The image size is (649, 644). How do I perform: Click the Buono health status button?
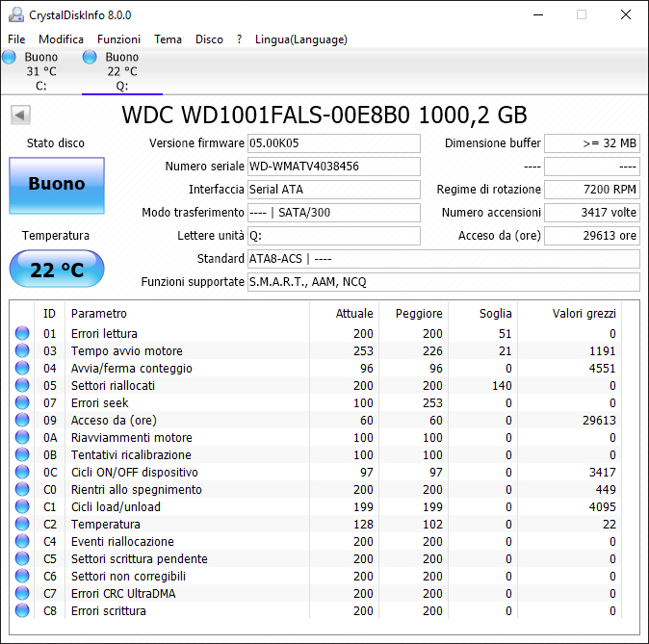[x=57, y=186]
